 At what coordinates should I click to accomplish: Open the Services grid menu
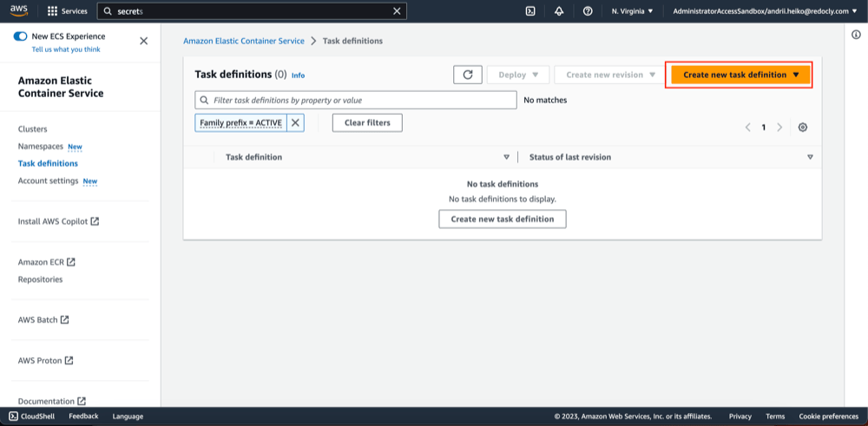tap(68, 11)
